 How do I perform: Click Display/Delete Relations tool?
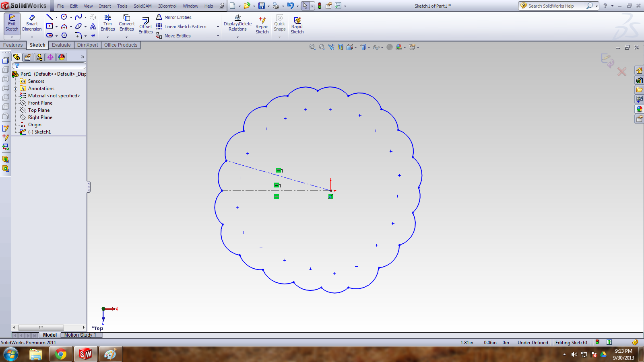[237, 23]
